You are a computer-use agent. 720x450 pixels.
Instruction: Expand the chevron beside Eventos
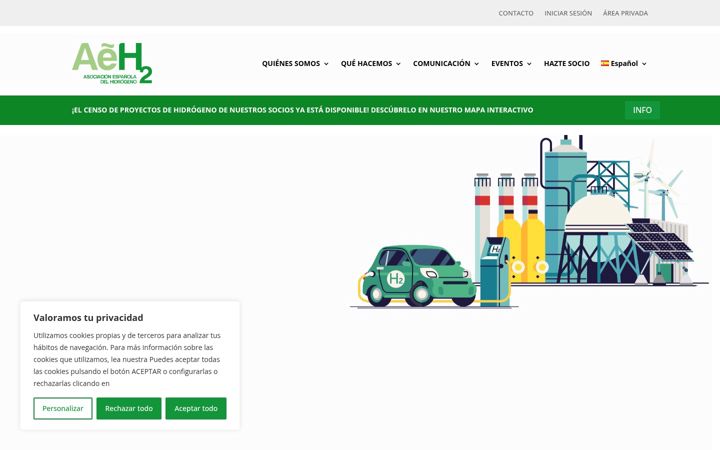click(529, 64)
